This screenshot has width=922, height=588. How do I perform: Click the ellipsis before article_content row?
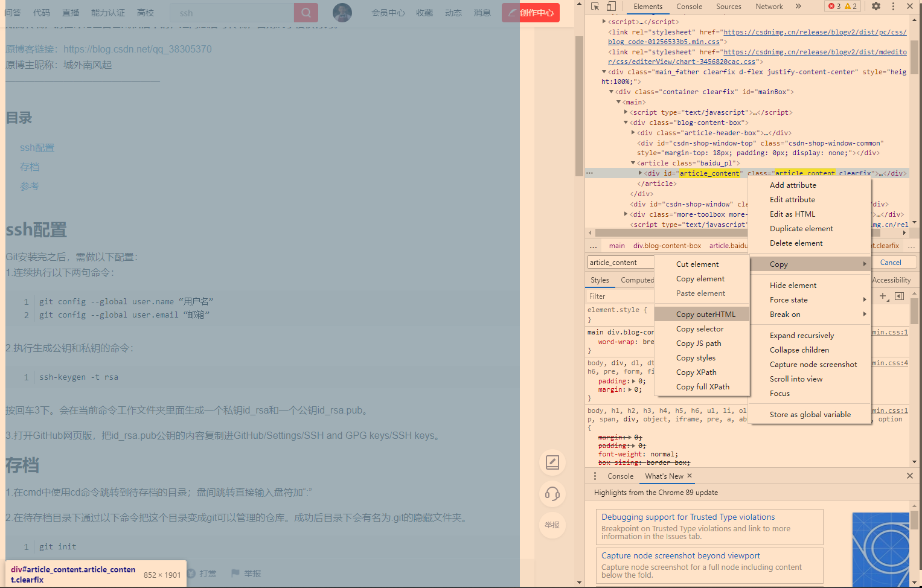[x=590, y=173]
